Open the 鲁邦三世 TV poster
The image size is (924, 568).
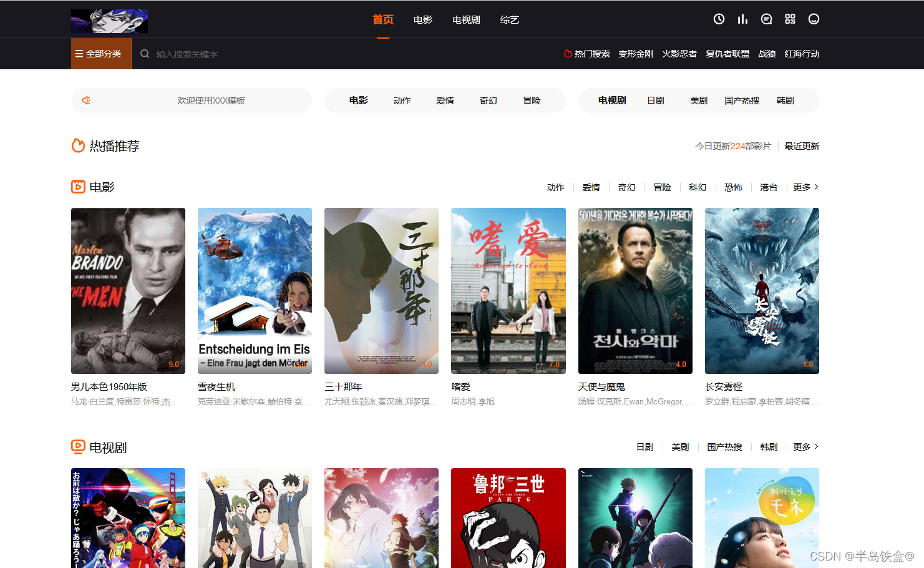coord(508,518)
